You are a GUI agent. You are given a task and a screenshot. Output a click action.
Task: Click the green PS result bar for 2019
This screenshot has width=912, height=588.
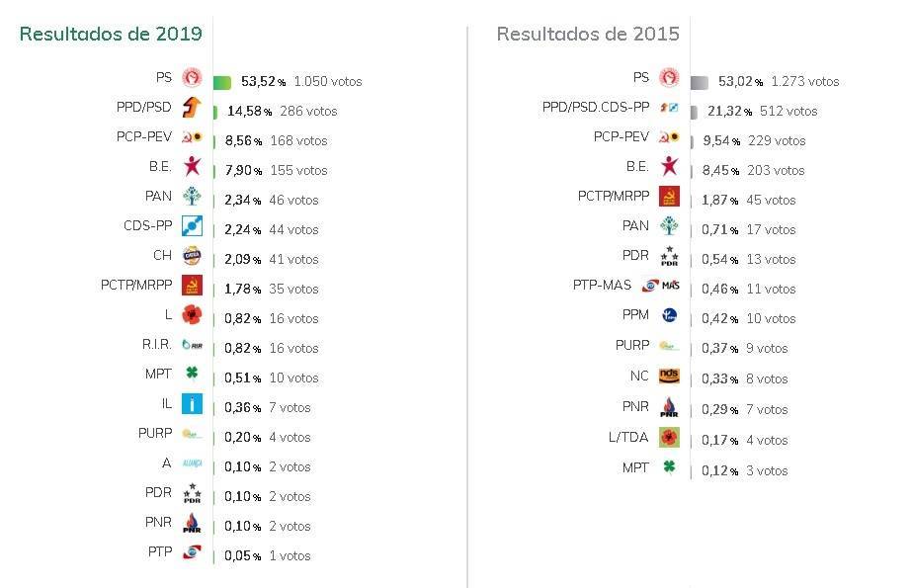[x=222, y=83]
